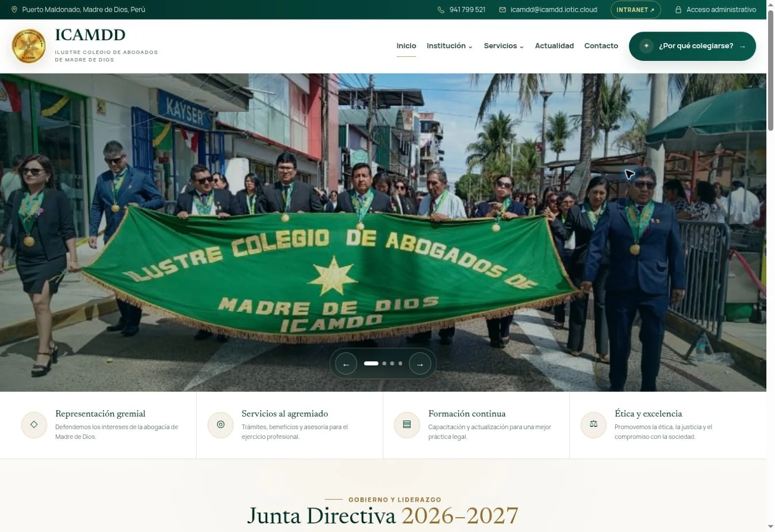
Task: Click the location pin icon in top bar
Action: click(x=14, y=10)
